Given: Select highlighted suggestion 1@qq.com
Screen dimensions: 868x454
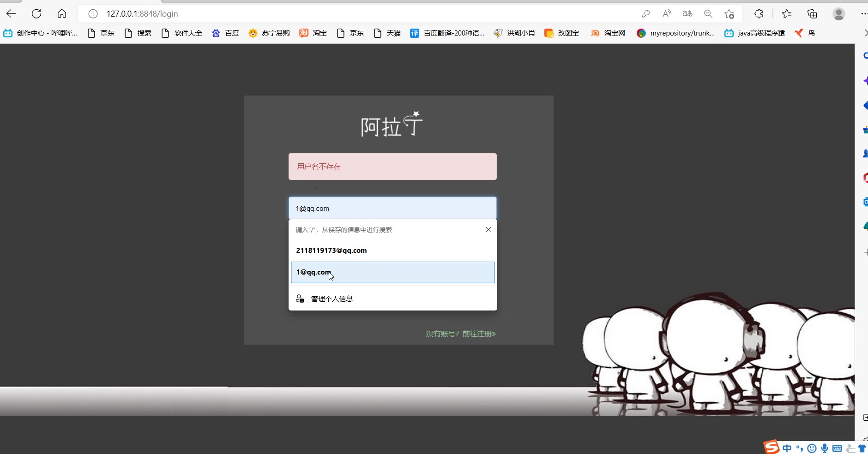Looking at the screenshot, I should tap(392, 272).
